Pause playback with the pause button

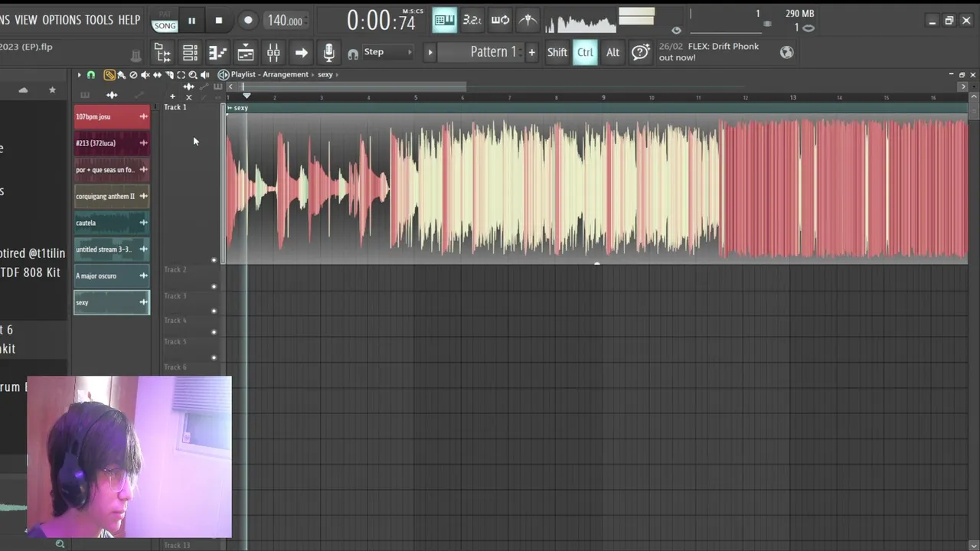tap(191, 21)
